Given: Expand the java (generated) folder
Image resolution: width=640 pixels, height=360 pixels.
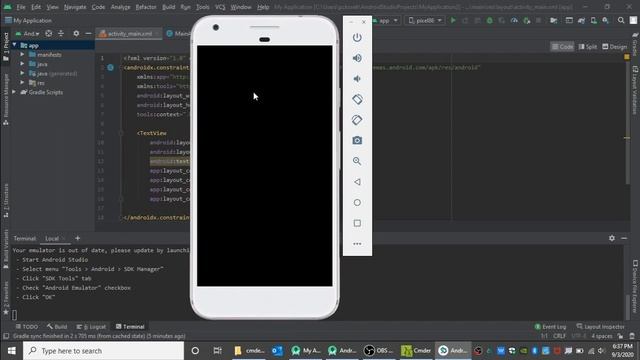Looking at the screenshot, I should (22, 73).
